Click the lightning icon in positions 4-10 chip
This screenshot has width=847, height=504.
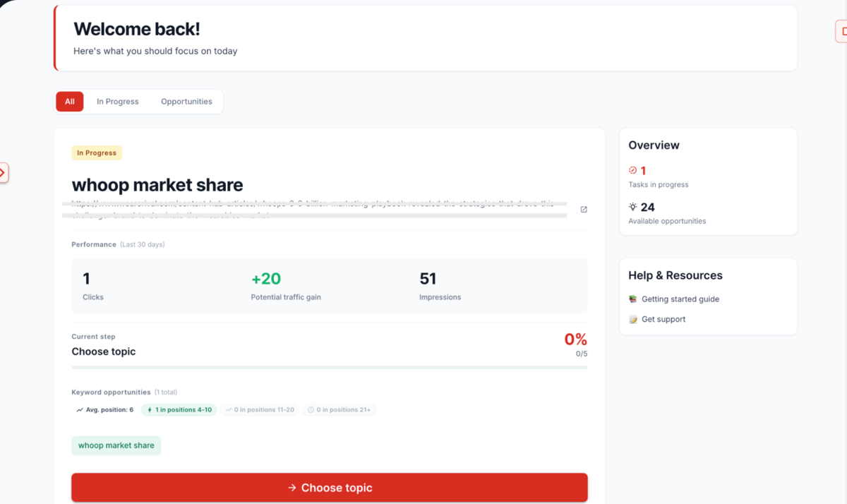[150, 409]
